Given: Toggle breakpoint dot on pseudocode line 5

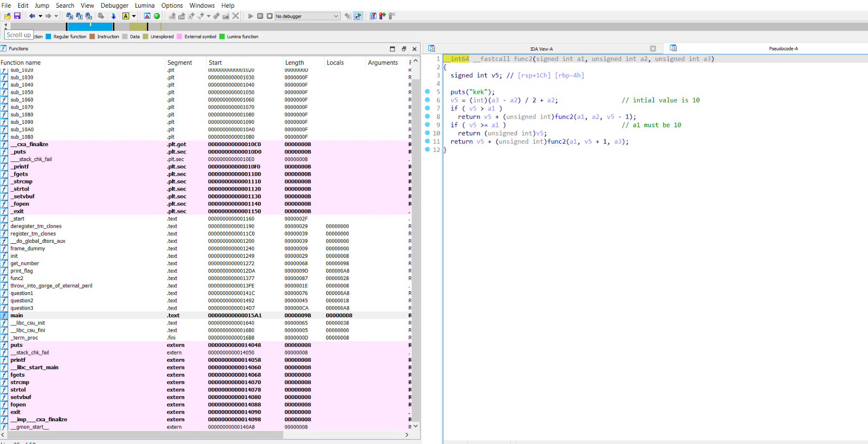Looking at the screenshot, I should point(427,91).
